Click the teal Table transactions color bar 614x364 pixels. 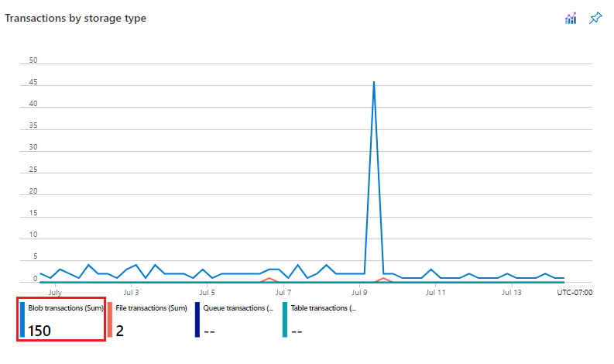pyautogui.click(x=285, y=320)
